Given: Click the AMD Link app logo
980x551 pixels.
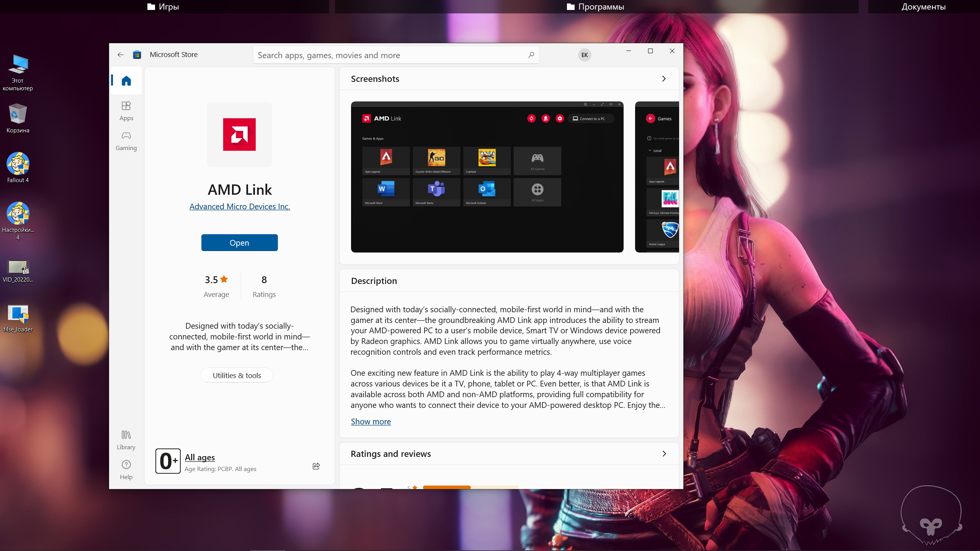Looking at the screenshot, I should (240, 134).
